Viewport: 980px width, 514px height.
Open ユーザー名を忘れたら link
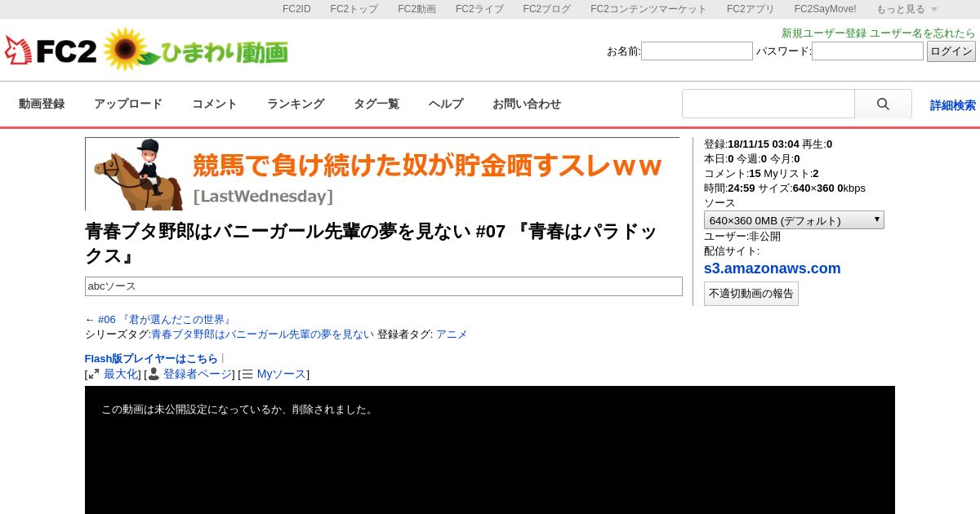tap(923, 33)
